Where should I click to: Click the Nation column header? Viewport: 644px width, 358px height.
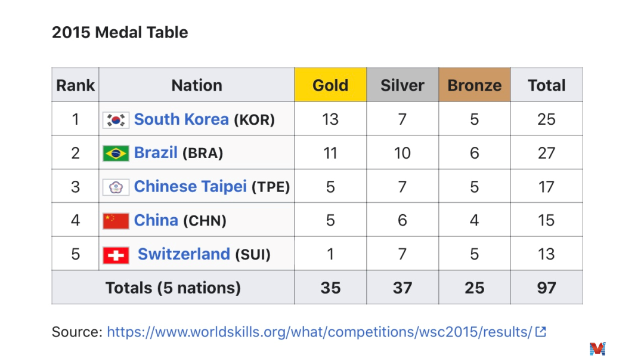pyautogui.click(x=197, y=85)
